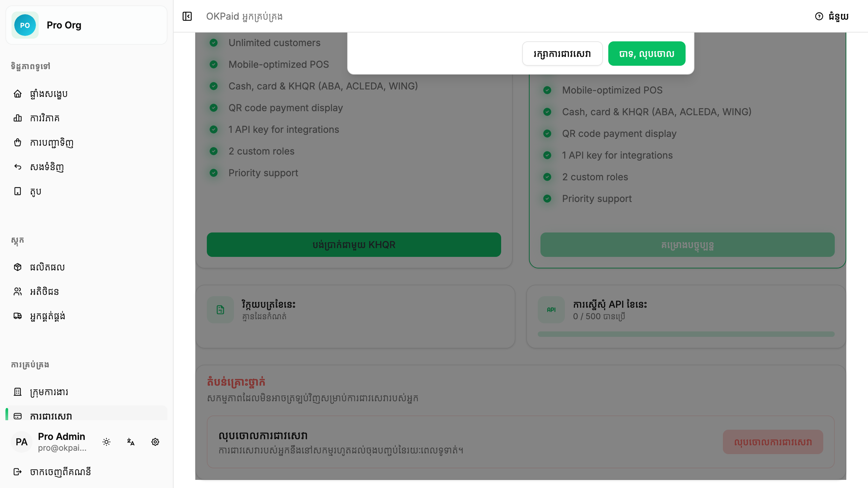The height and width of the screenshot is (488, 868).
Task: Click the keep subscription button
Action: point(562,54)
